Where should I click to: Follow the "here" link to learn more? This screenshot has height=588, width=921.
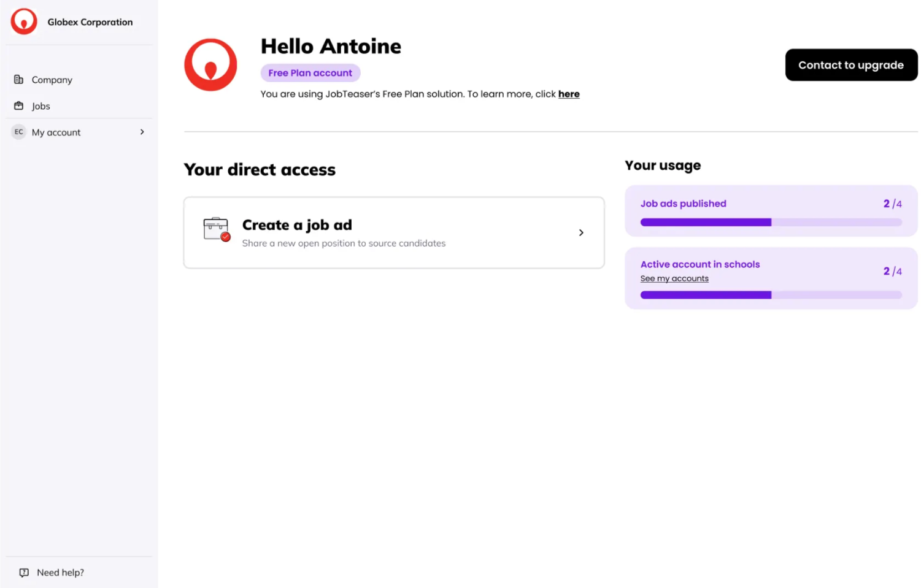coord(568,94)
